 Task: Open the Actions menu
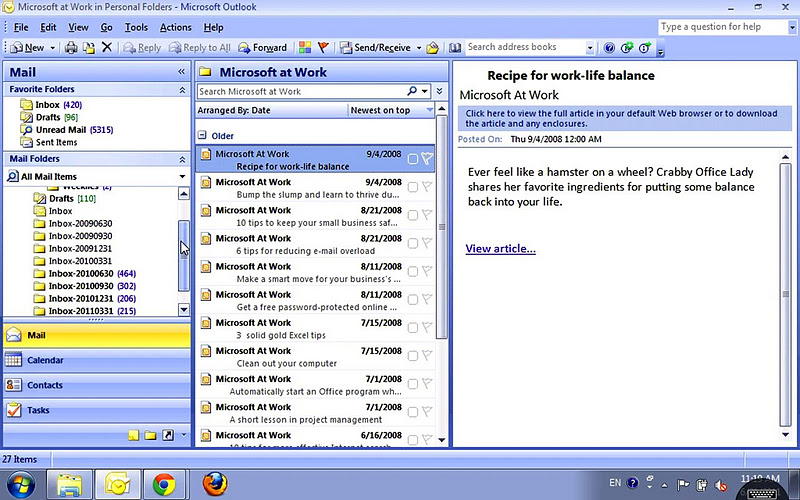coord(176,28)
